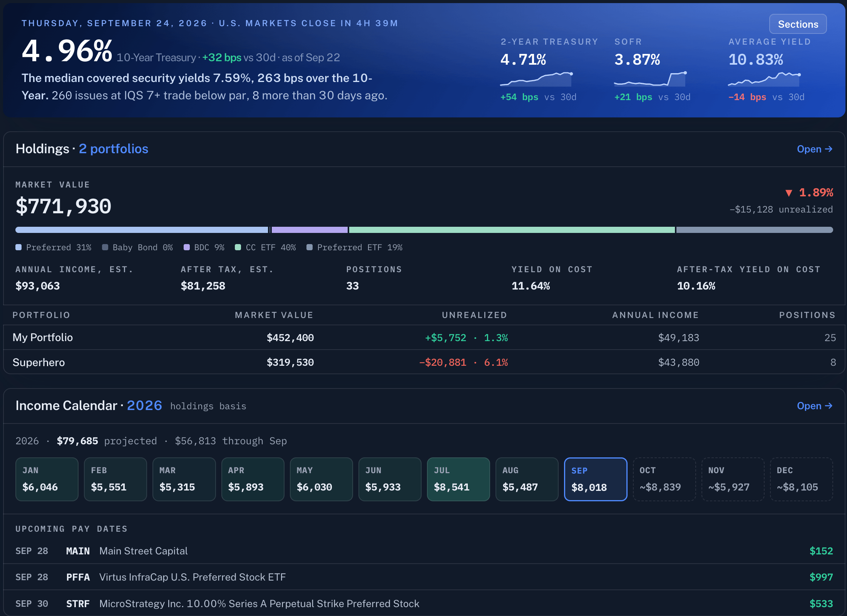This screenshot has width=847, height=616.
Task: Click the 2026 year in Income Calendar title
Action: pyautogui.click(x=144, y=405)
